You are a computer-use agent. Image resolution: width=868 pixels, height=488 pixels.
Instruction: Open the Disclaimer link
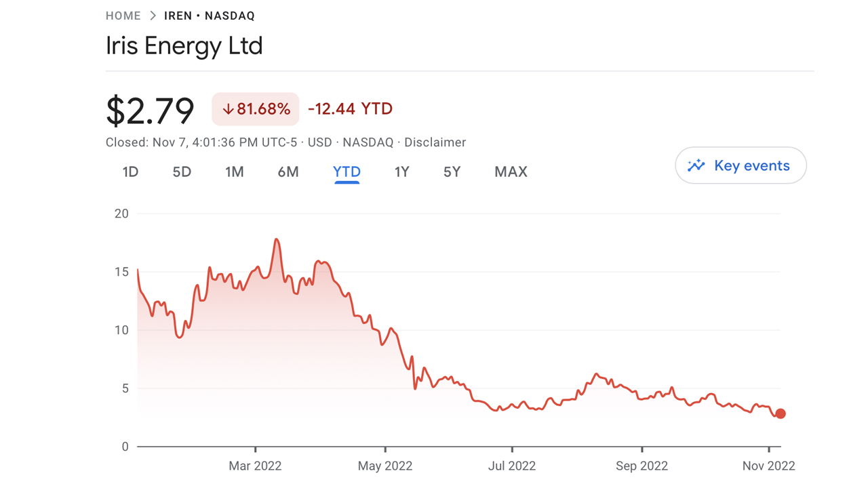pyautogui.click(x=435, y=142)
